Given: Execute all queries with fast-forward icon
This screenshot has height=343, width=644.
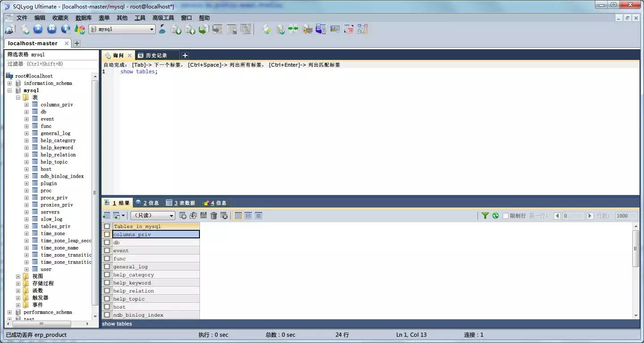Looking at the screenshot, I should pyautogui.click(x=52, y=29).
